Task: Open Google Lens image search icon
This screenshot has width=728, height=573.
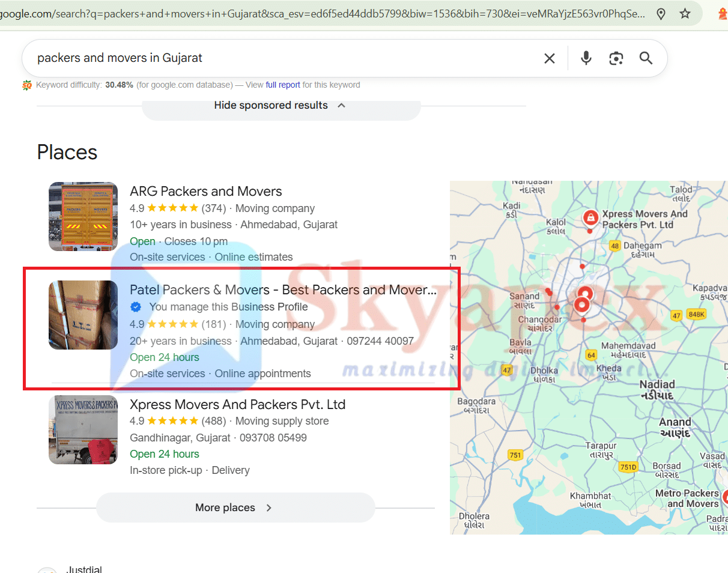Action: [x=616, y=58]
